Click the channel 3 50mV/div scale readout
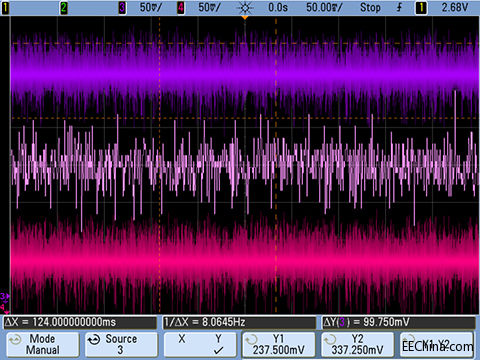The width and height of the screenshot is (480, 360). click(x=150, y=7)
